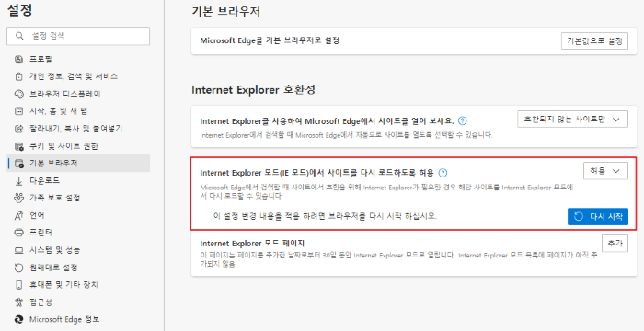Screen dimensions: 644x331
Task: Click the 원래대로 설정 reset icon
Action: point(19,268)
